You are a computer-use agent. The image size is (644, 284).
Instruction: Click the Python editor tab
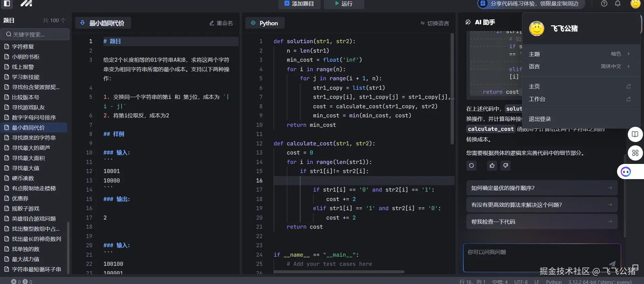pyautogui.click(x=265, y=23)
